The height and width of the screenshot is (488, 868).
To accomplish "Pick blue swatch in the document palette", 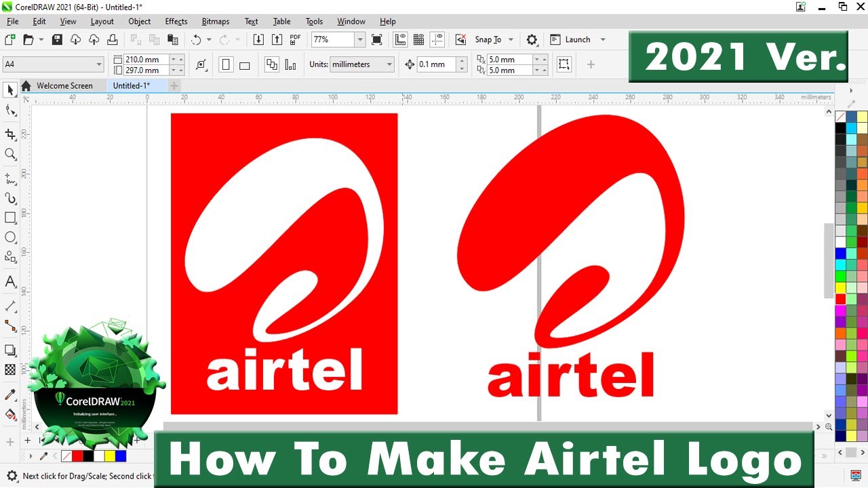I will (x=121, y=456).
